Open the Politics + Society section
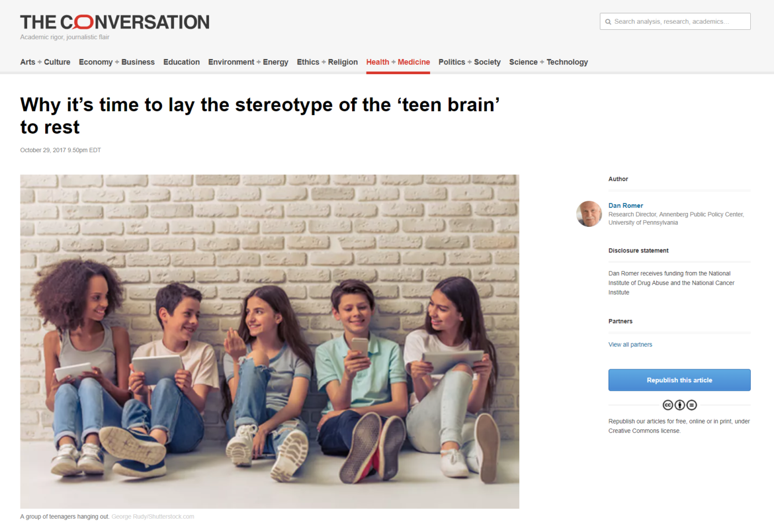Image resolution: width=774 pixels, height=532 pixels. pyautogui.click(x=469, y=62)
